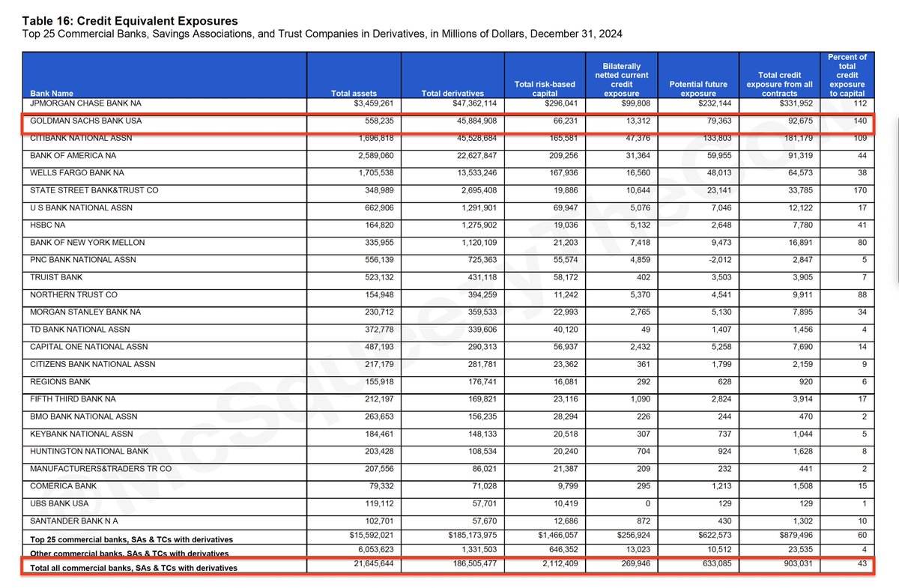Select the CAPITAL ONE NATIONAL ASSN row name
This screenshot has height=588, width=899.
tap(89, 347)
